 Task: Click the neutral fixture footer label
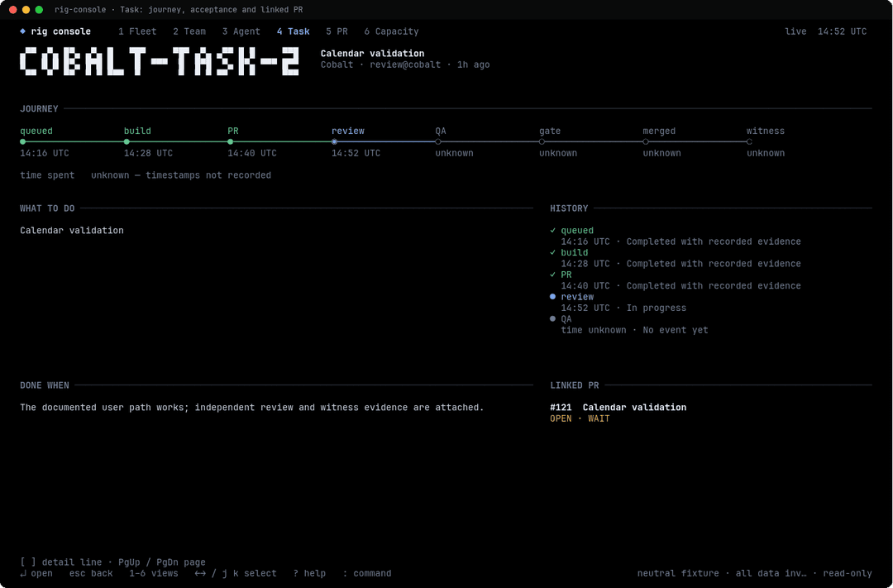tap(678, 573)
